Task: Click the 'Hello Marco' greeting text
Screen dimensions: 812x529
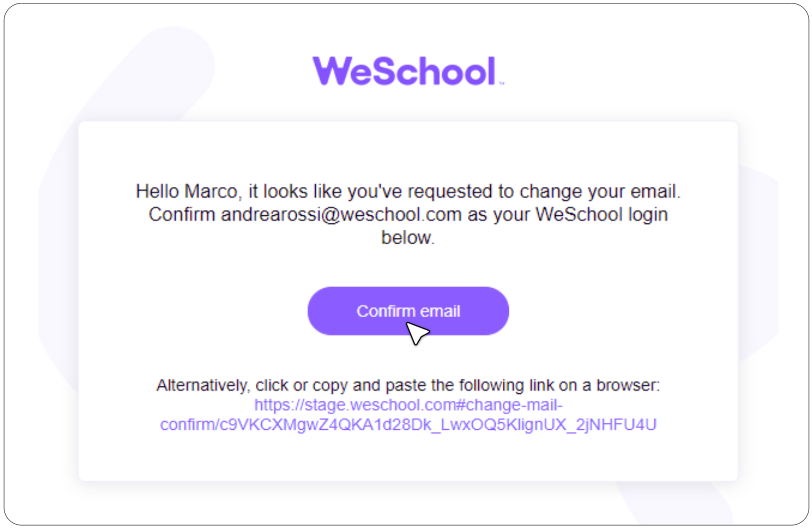Action: point(187,191)
